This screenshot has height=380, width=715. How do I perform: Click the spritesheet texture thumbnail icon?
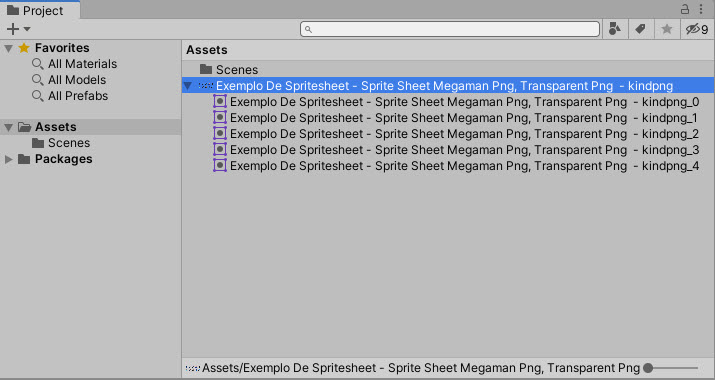click(x=206, y=86)
